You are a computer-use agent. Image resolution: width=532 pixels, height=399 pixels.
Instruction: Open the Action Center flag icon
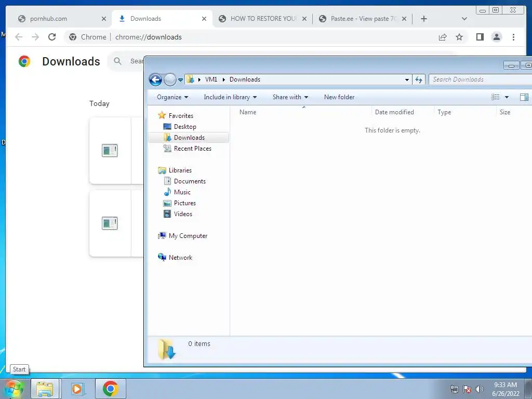coord(467,389)
